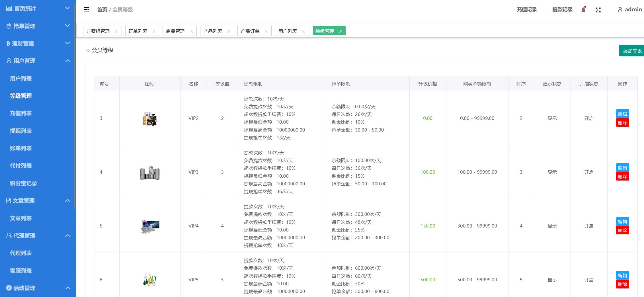The height and width of the screenshot is (297, 644).
Task: Collapse the 文章管理 menu chevron
Action: 68,200
